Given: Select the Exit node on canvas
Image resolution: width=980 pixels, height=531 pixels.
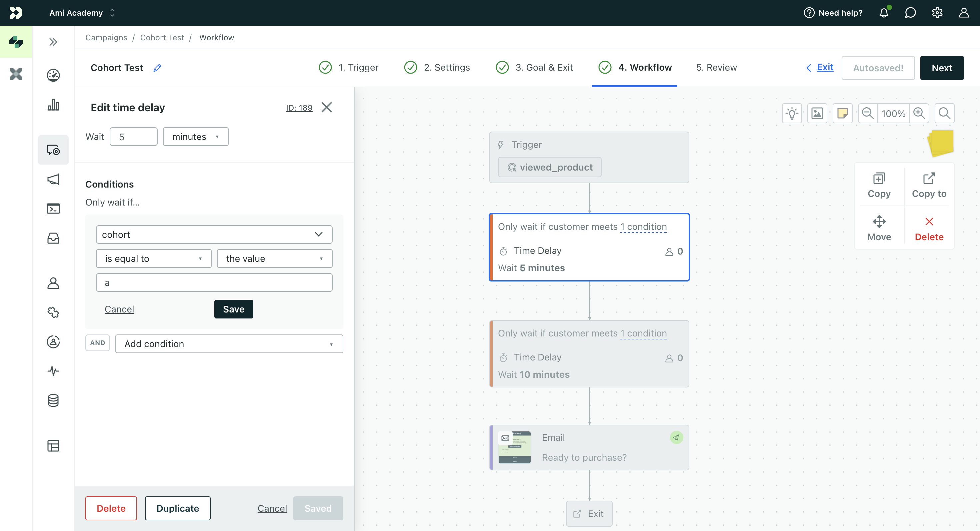Looking at the screenshot, I should tap(589, 514).
